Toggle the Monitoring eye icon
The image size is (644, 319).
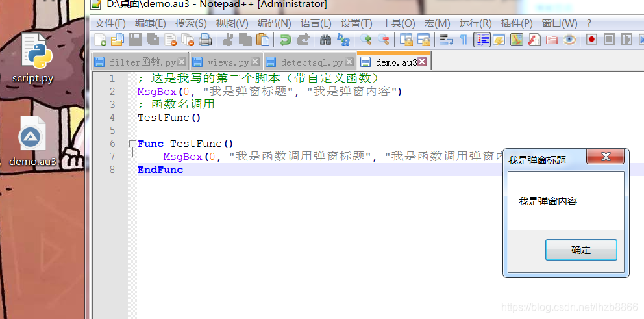[569, 40]
